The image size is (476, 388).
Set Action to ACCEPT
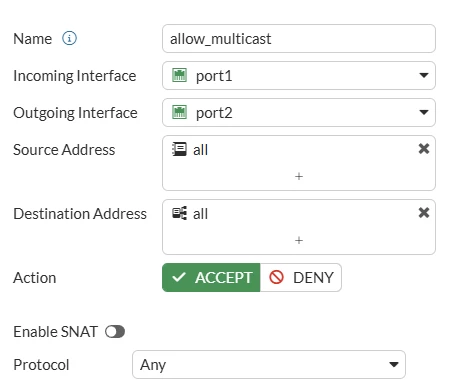(x=211, y=277)
